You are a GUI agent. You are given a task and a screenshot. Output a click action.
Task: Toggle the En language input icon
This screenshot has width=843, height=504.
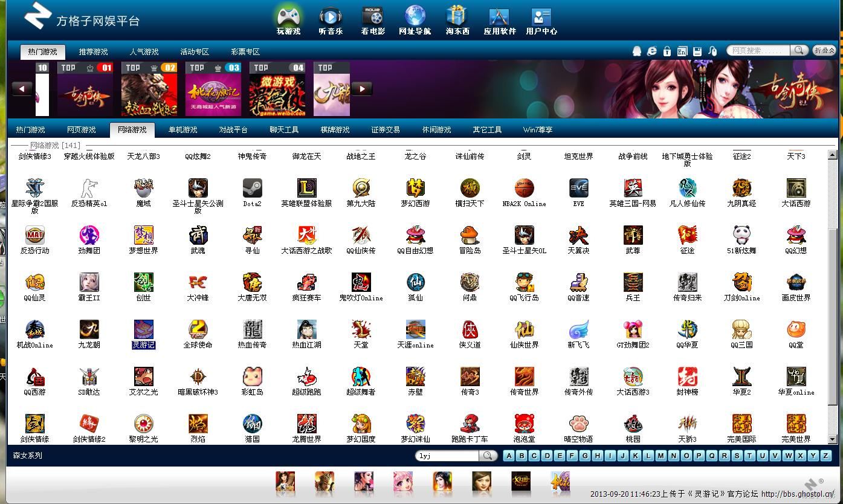(682, 51)
